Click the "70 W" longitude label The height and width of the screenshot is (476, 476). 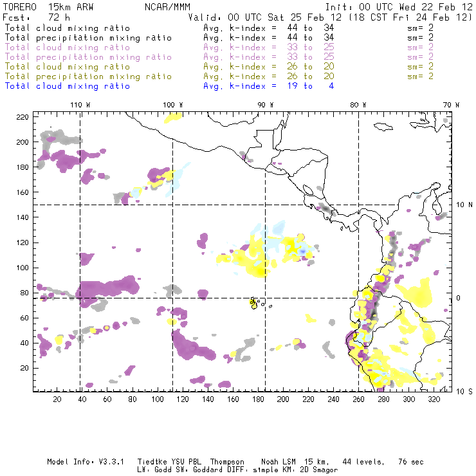pos(451,105)
